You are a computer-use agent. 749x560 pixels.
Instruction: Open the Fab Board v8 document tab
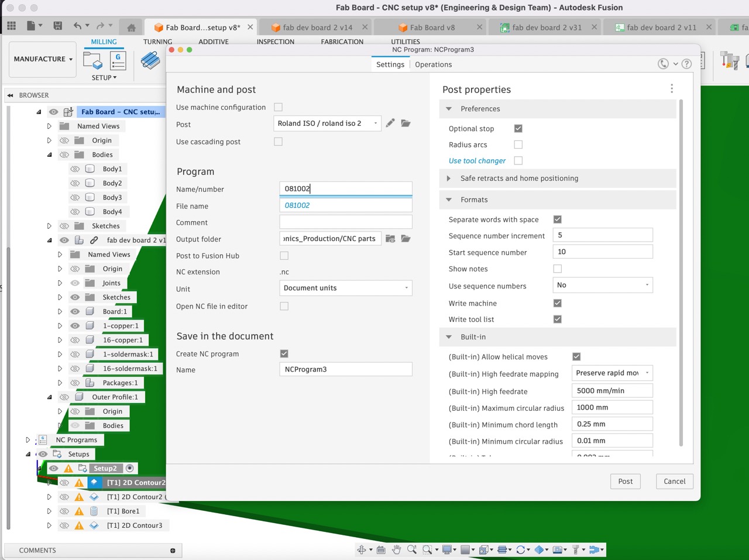[432, 28]
